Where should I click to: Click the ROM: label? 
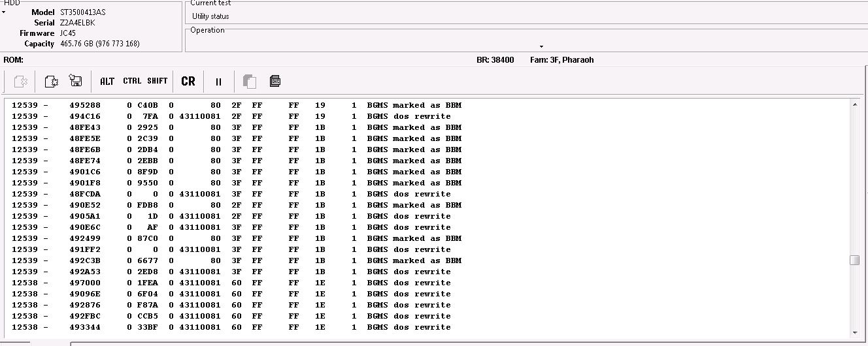tap(13, 60)
